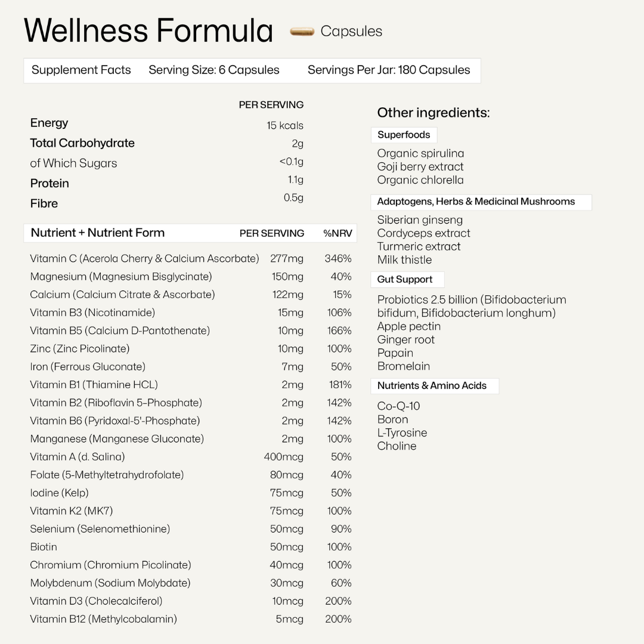This screenshot has height=644, width=644.
Task: Click the Other ingredients heading
Action: pos(433,113)
